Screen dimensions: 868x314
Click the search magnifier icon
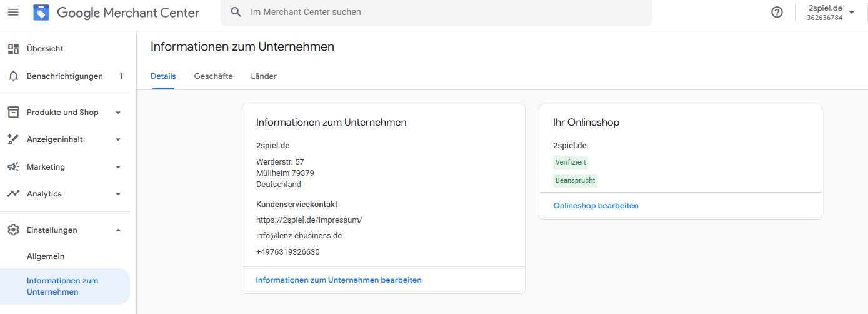[x=236, y=12]
